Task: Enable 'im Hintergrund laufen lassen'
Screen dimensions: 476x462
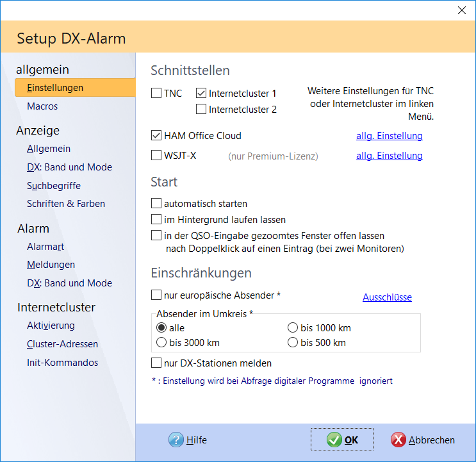Action: [156, 219]
